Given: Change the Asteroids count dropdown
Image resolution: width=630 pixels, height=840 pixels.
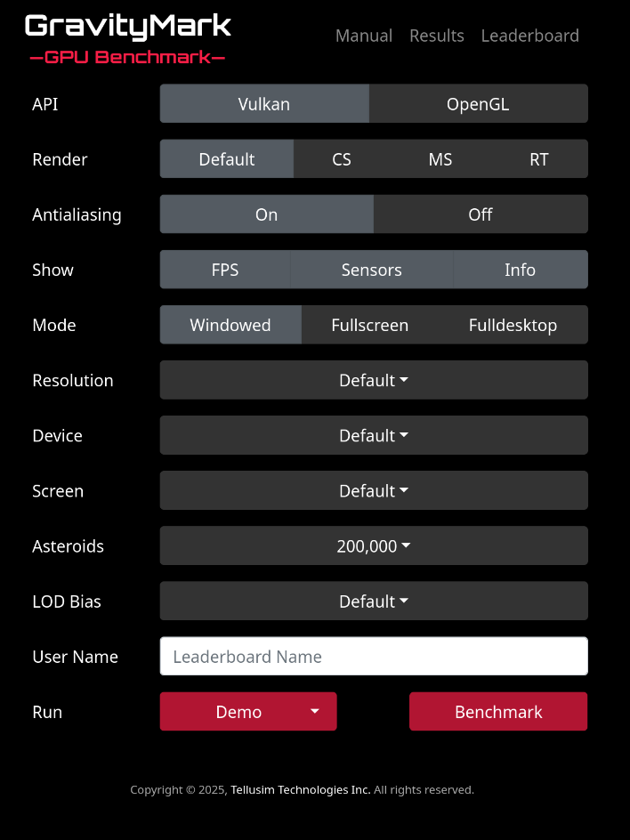Looking at the screenshot, I should 374,545.
